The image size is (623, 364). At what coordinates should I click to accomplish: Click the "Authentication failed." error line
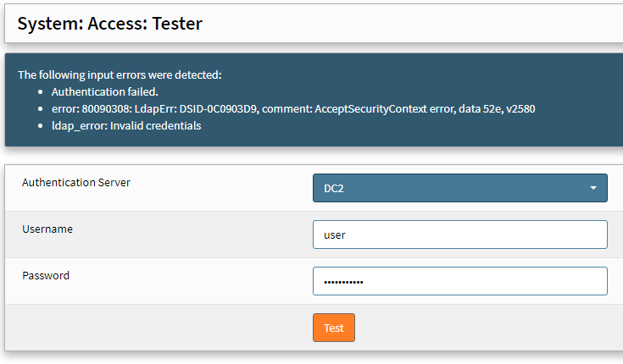coord(105,91)
